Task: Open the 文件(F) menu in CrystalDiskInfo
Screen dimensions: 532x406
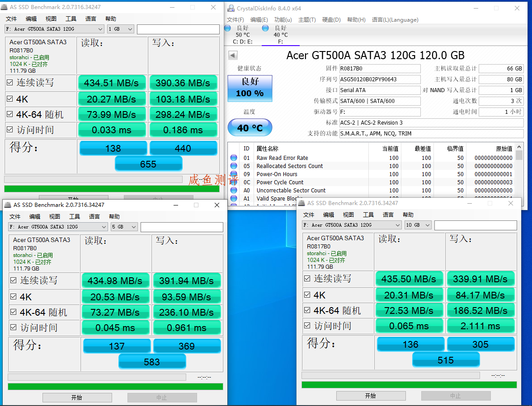Action: 235,20
